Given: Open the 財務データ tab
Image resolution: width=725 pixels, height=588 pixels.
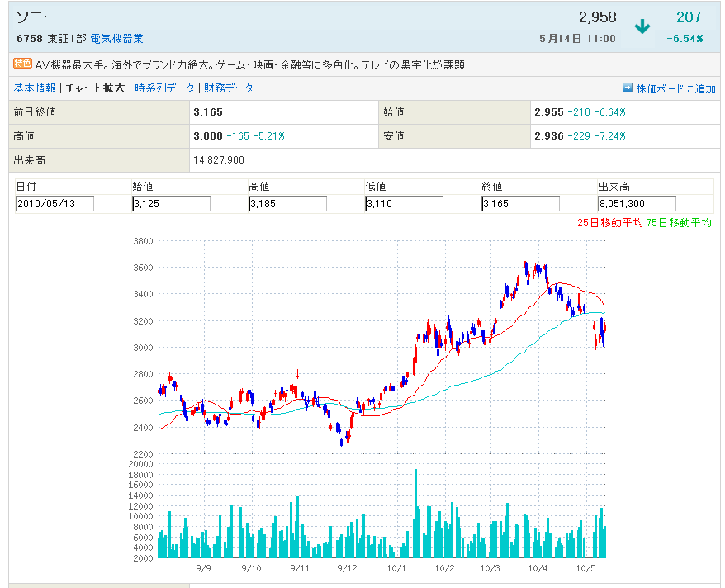Looking at the screenshot, I should [229, 88].
